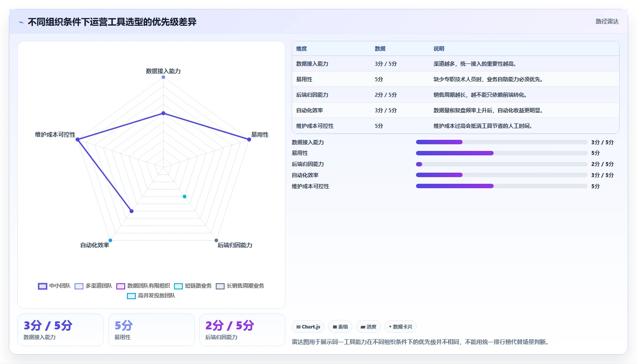The height and width of the screenshot is (364, 637).
Task: Click the 维护成本过高会抵消 description
Action: (x=483, y=126)
